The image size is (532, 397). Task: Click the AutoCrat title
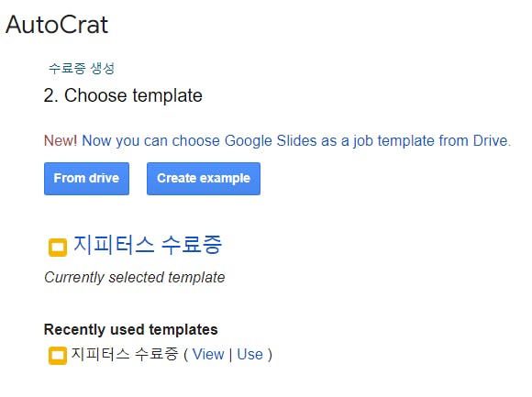point(57,25)
